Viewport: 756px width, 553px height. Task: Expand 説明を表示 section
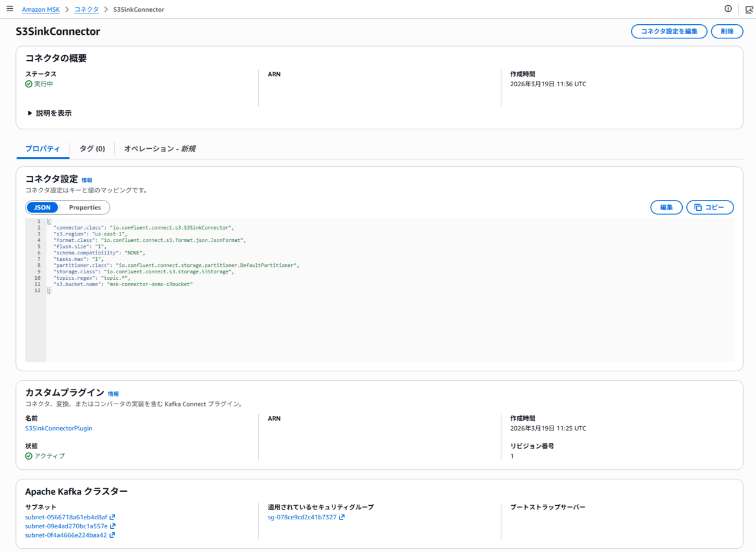point(50,113)
